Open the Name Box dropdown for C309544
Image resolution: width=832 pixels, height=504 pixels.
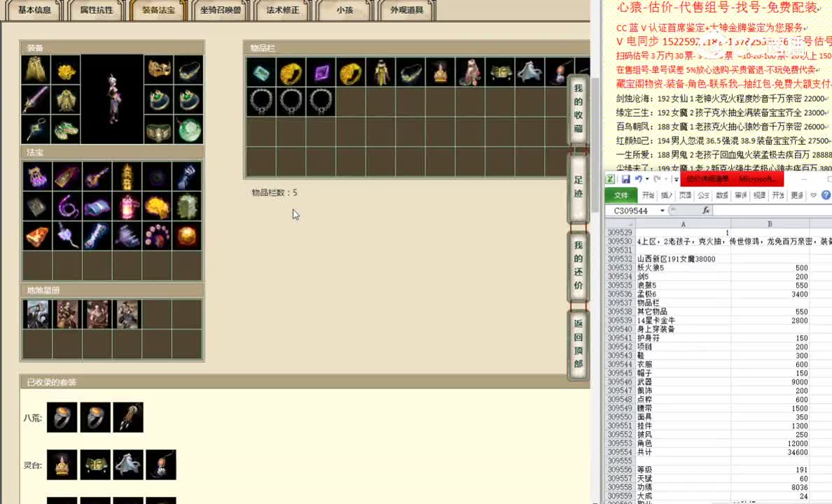coord(662,210)
